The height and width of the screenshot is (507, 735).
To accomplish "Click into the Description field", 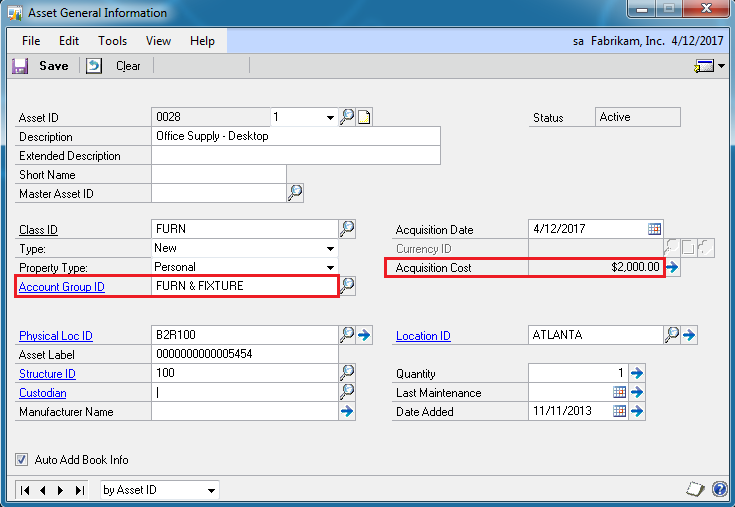I will [296, 136].
